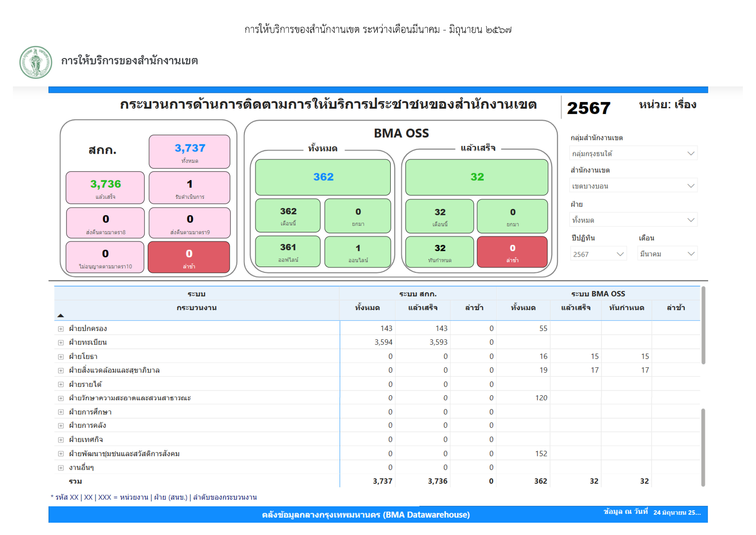
Task: Click sort arrow under กระบวนงาน header
Action: 61,316
